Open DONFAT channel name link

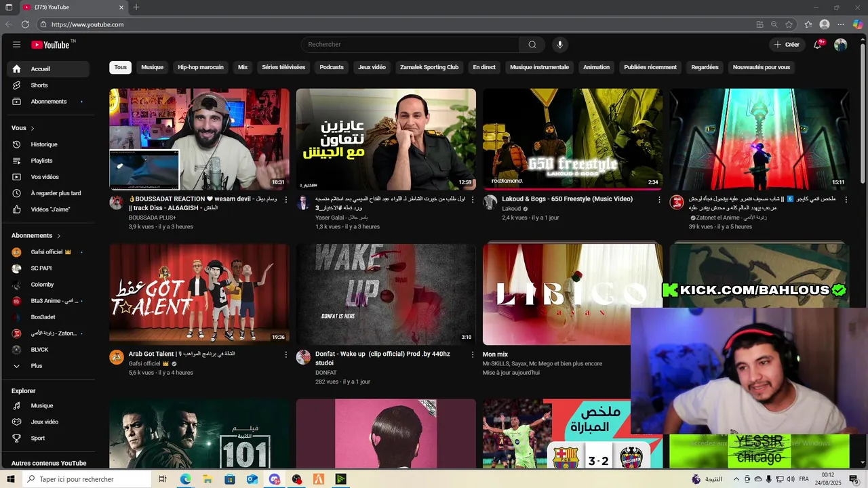tap(325, 373)
